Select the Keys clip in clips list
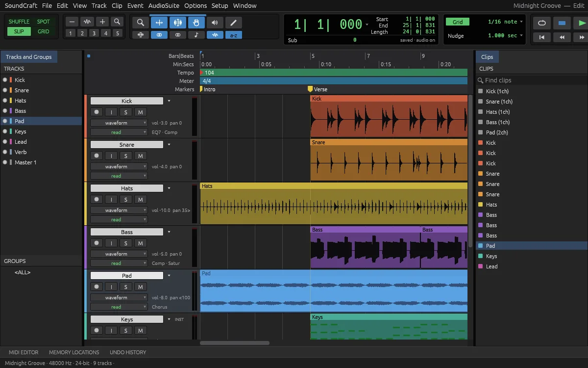The image size is (588, 368). pos(532,256)
